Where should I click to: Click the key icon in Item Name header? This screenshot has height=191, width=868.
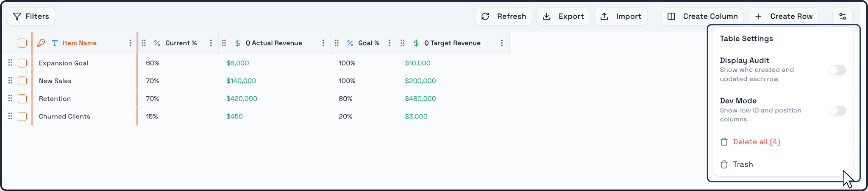click(x=41, y=43)
